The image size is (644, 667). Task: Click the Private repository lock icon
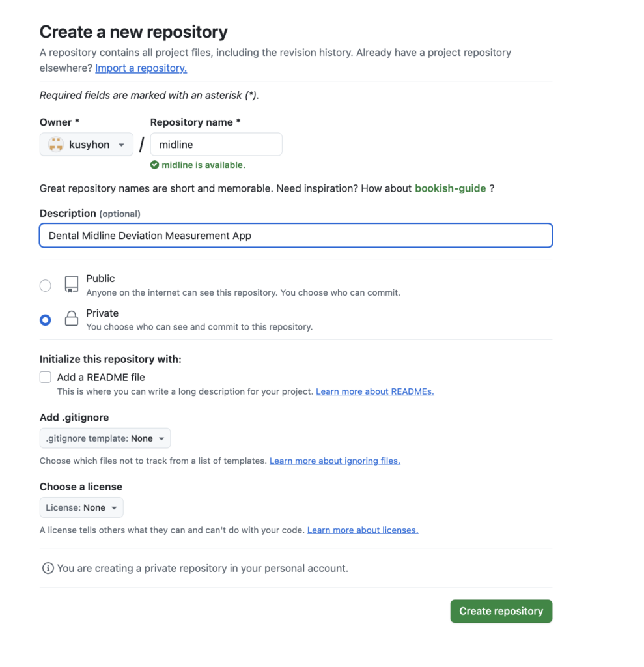72,319
